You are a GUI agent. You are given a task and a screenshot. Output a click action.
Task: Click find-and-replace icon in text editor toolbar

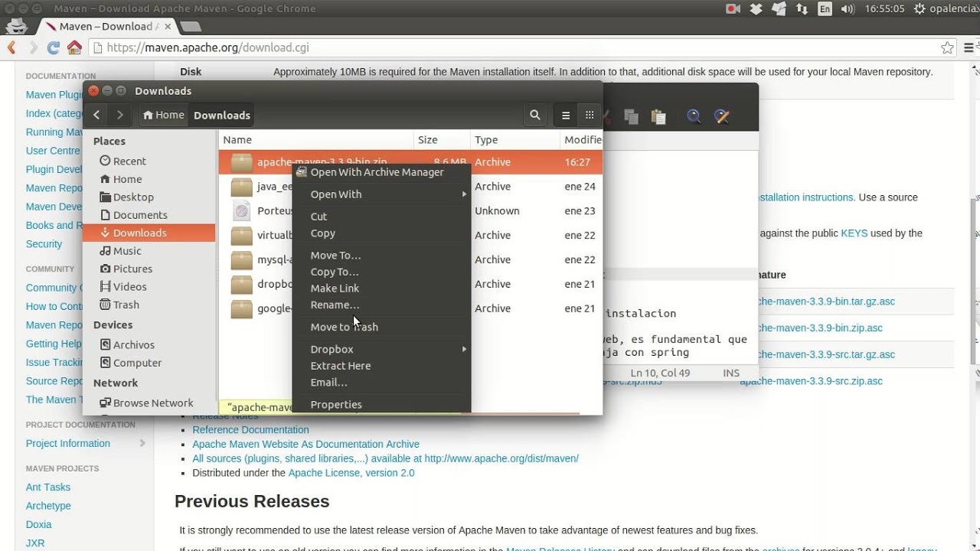pos(721,116)
